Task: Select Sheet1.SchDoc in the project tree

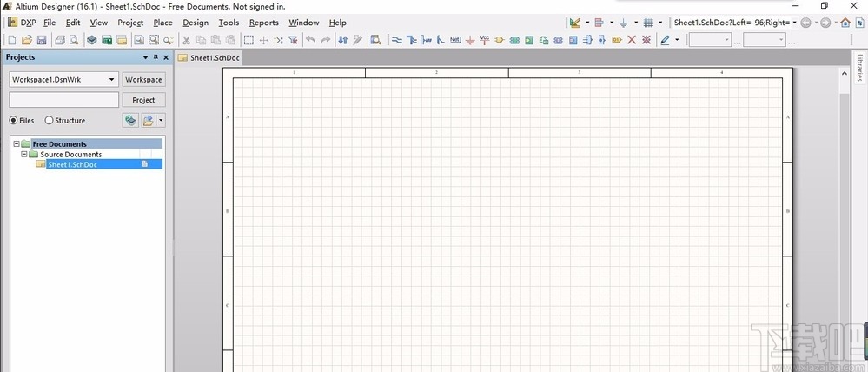Action: pos(72,164)
